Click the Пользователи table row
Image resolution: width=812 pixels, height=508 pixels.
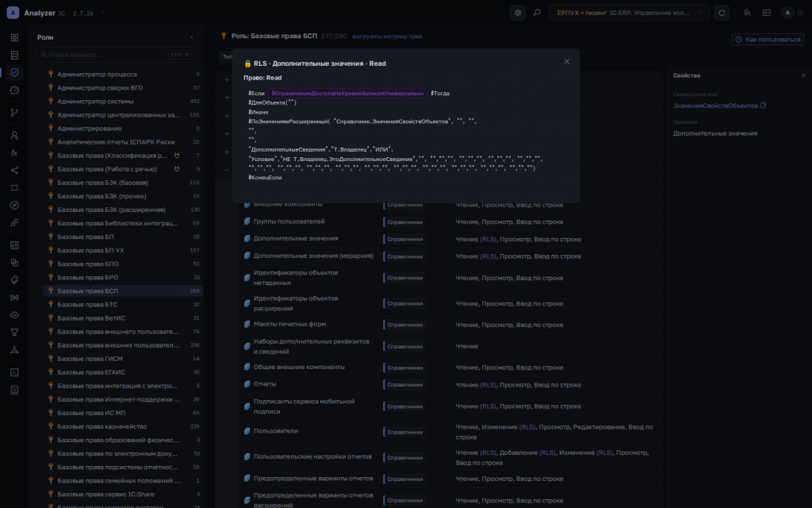450,432
